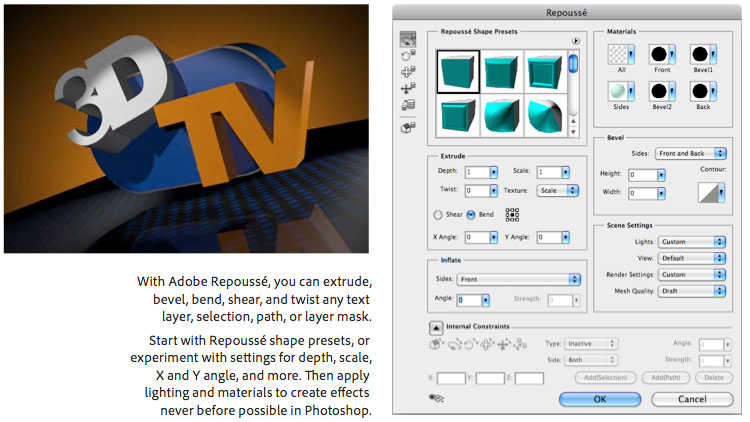This screenshot has width=750, height=422.
Task: Click the constraint roll tool icon
Action: pos(470,344)
